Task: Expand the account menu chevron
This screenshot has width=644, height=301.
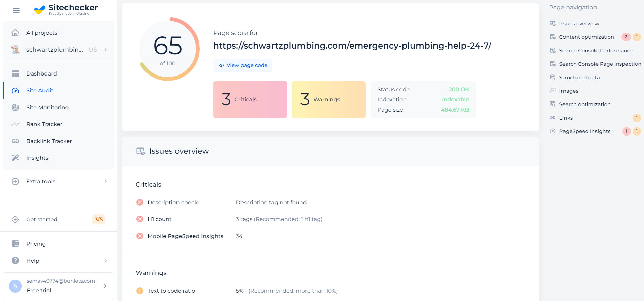Action: click(105, 286)
